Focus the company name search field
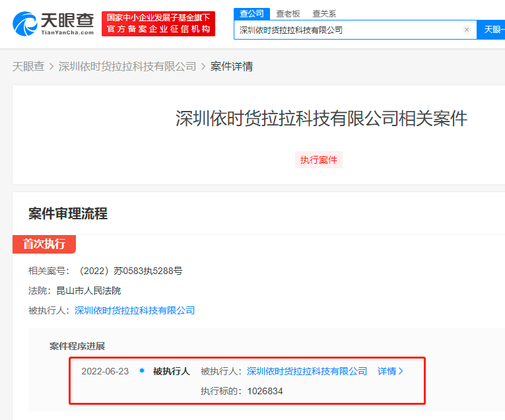The image size is (505, 420). click(349, 30)
